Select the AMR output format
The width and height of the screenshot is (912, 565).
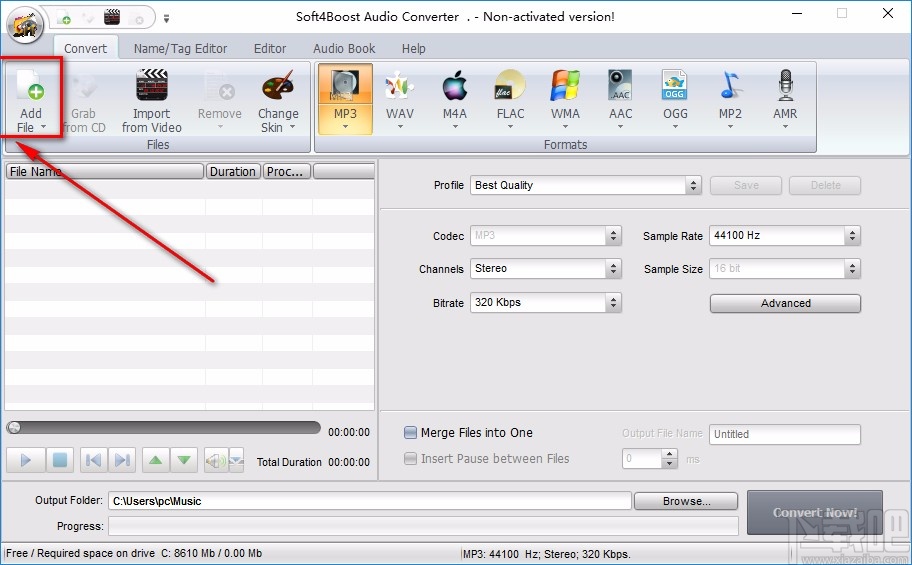point(785,99)
